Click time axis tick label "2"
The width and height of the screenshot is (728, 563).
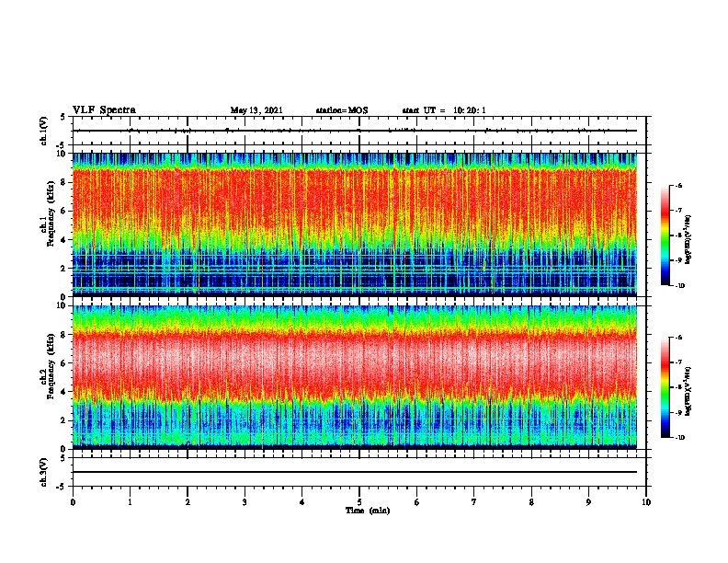click(188, 502)
